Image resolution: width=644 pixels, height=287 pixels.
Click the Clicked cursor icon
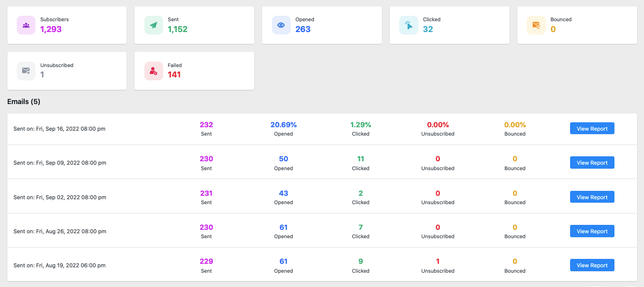(x=408, y=25)
